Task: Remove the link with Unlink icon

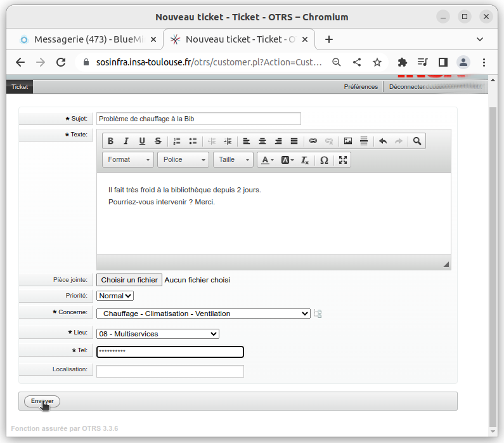Action: [x=329, y=141]
